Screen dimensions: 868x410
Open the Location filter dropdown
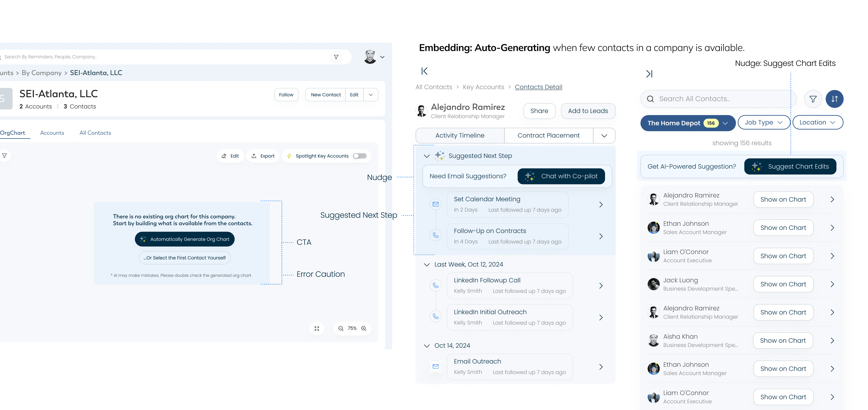(818, 122)
